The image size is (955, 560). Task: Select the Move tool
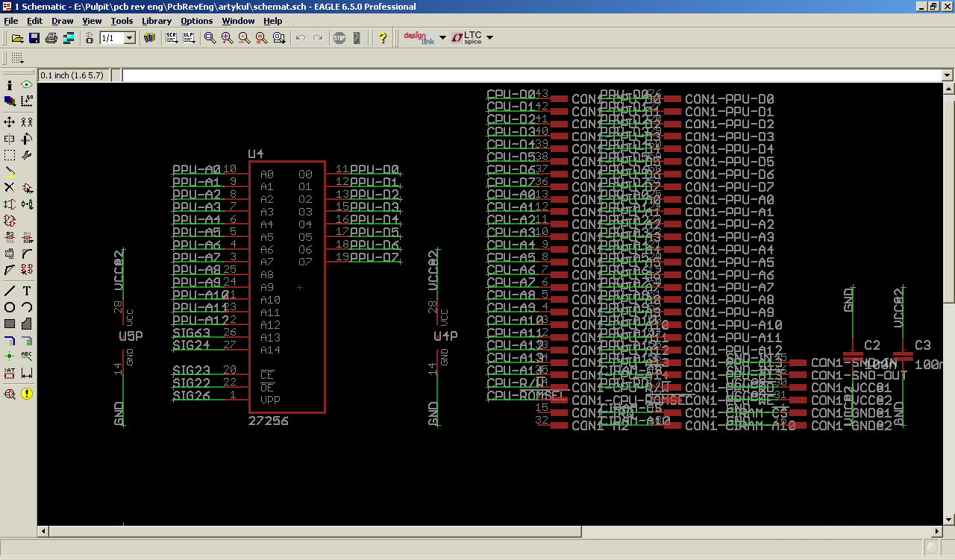(x=10, y=122)
